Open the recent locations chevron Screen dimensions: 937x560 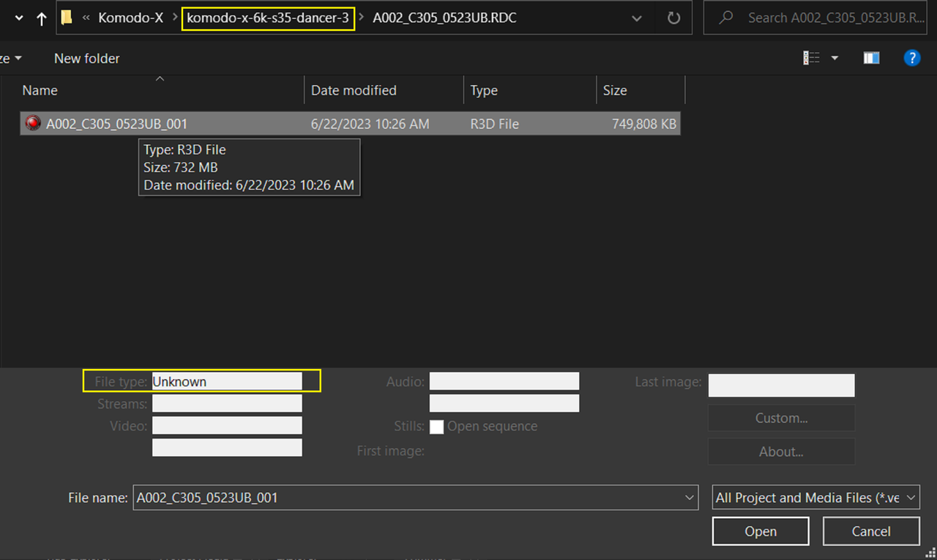18,18
